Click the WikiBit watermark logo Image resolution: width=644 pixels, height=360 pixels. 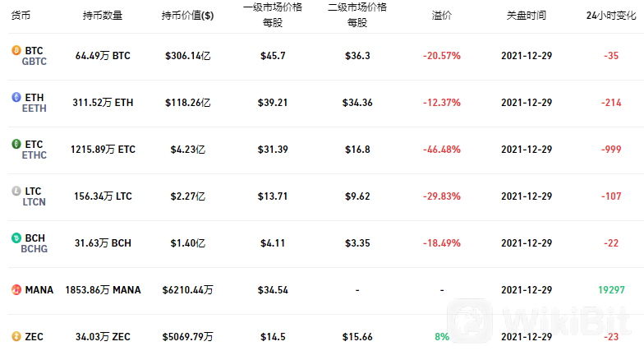(538, 321)
